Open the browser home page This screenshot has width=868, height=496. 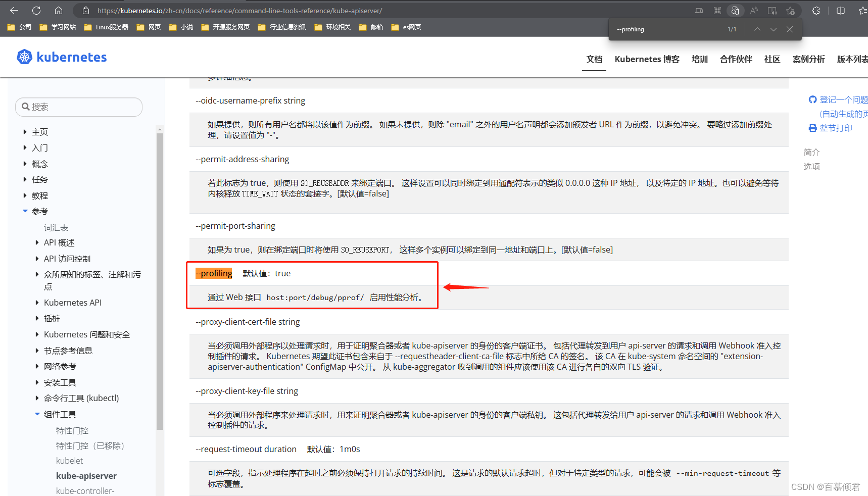point(59,11)
